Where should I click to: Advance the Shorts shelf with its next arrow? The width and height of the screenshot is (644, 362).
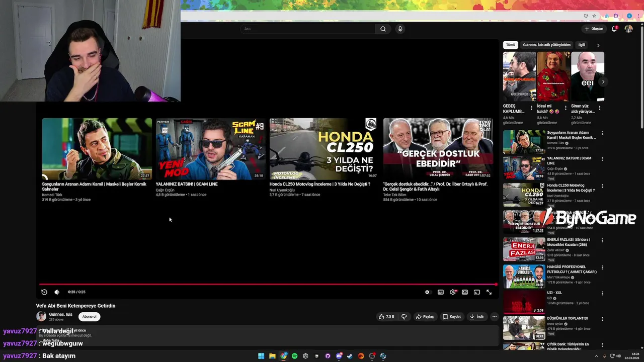(x=603, y=81)
